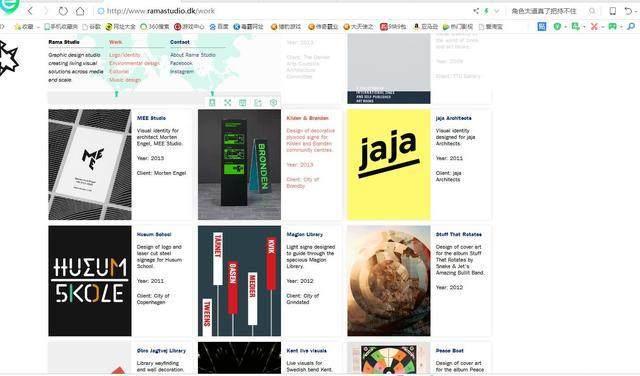Screen dimensions: 640x376
Task: Open the MEE Studio business card thumbnail
Action: pyautogui.click(x=90, y=165)
